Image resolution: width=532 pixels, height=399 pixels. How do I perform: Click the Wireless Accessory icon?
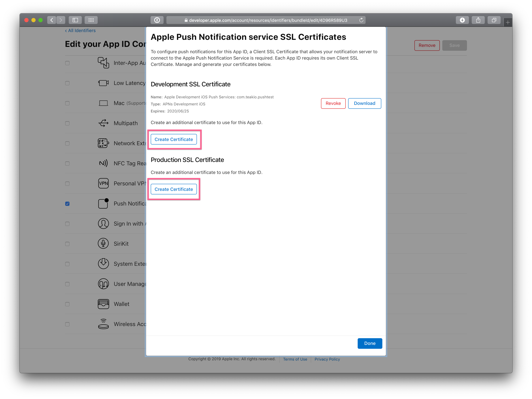103,324
